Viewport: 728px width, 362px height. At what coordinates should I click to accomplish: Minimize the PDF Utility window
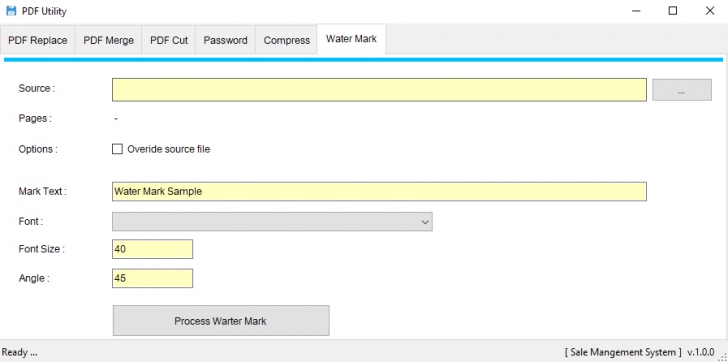pyautogui.click(x=636, y=11)
